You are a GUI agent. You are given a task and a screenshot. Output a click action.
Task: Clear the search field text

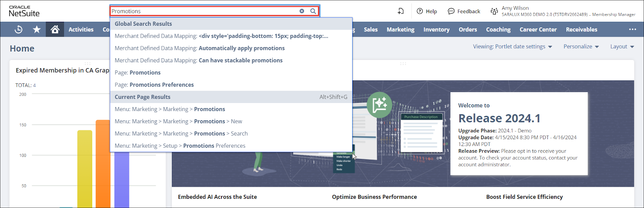tap(302, 11)
